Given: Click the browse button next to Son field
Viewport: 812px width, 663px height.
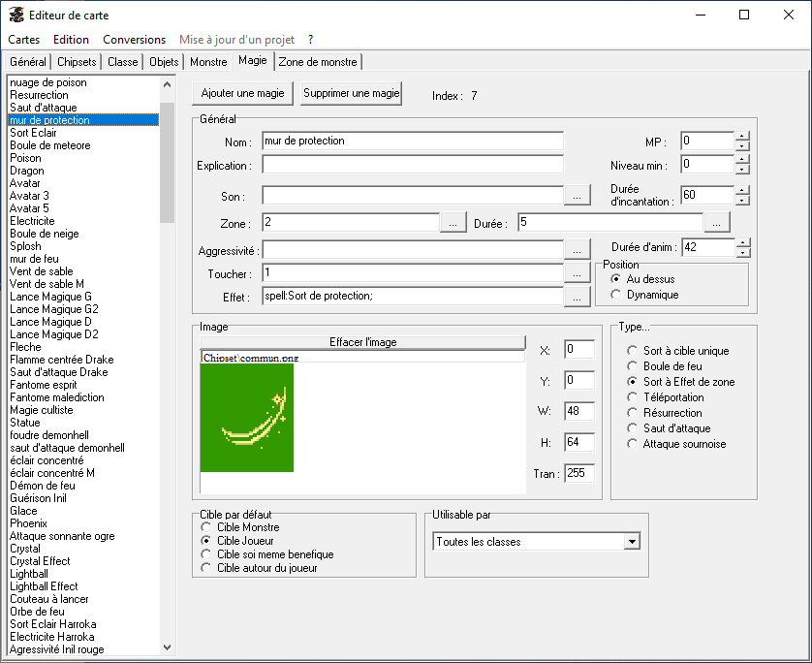Looking at the screenshot, I should (x=577, y=196).
